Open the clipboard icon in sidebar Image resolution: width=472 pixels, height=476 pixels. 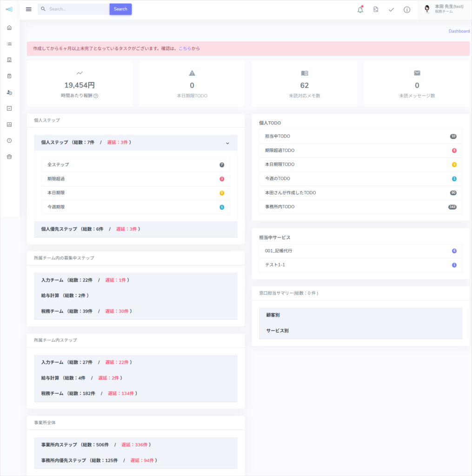click(9, 76)
